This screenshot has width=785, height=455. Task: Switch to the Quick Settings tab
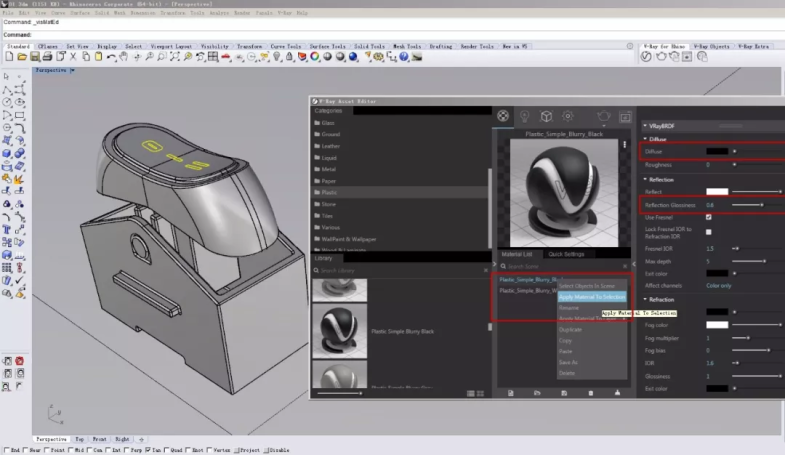(566, 254)
